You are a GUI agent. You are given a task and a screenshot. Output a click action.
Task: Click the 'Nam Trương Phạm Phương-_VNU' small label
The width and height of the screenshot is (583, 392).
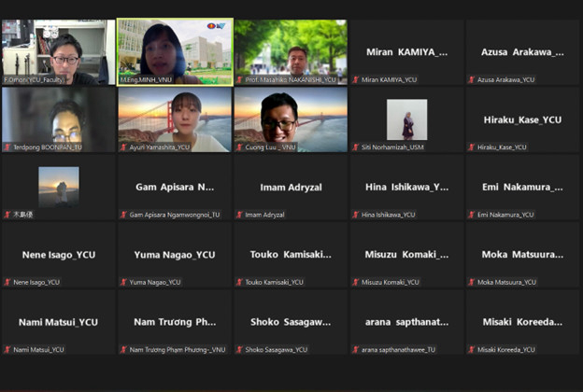click(178, 350)
